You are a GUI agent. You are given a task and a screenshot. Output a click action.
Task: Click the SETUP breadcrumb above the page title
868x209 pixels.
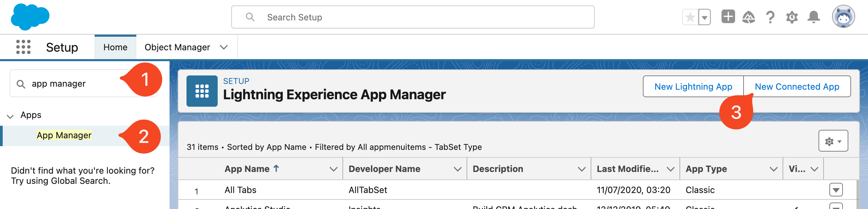pyautogui.click(x=236, y=81)
